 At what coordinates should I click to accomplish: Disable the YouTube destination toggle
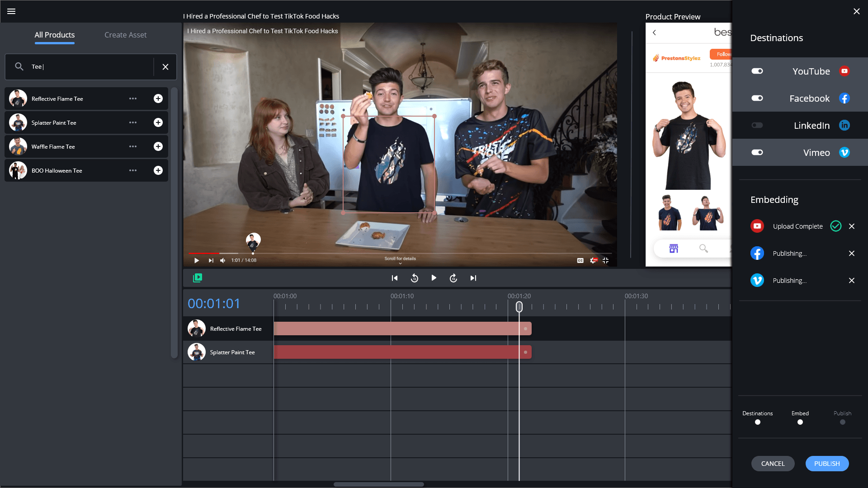(x=757, y=71)
